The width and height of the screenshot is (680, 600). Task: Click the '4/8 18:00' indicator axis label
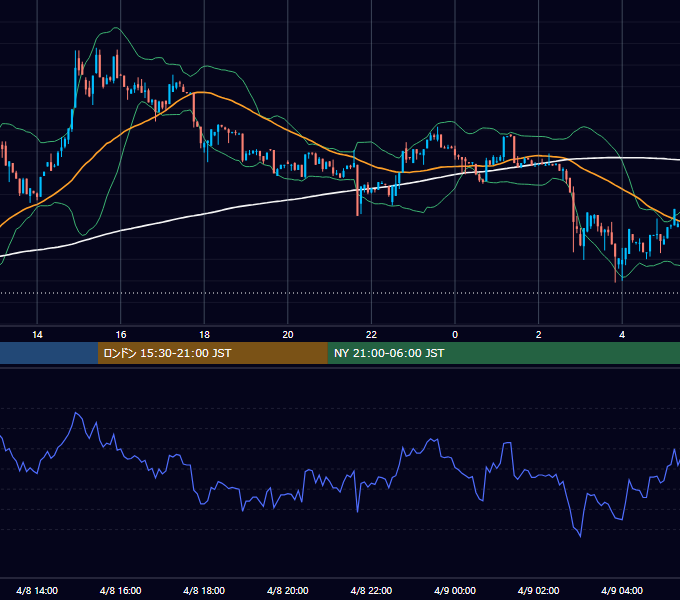204,590
